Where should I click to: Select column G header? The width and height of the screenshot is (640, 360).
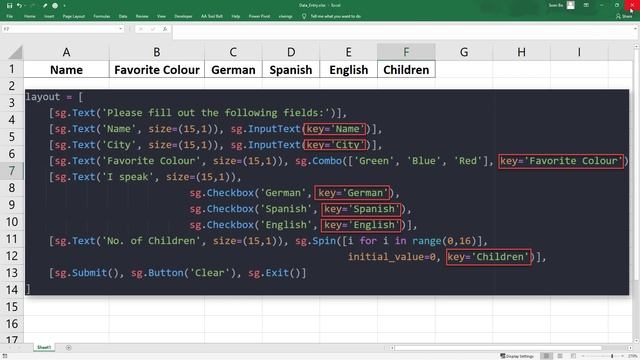point(464,52)
